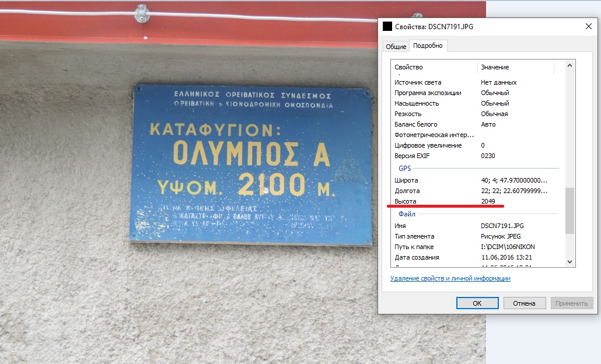Click the Свойство column header
The height and width of the screenshot is (364, 601).
408,67
